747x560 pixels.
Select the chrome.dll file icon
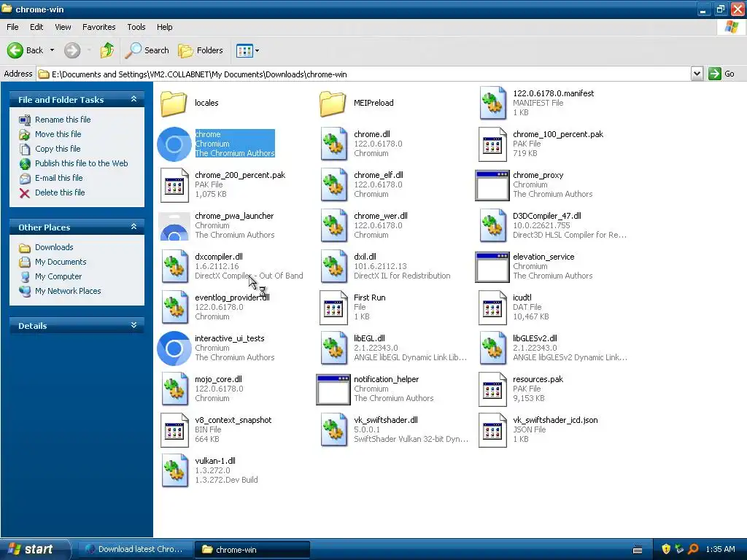coord(333,144)
